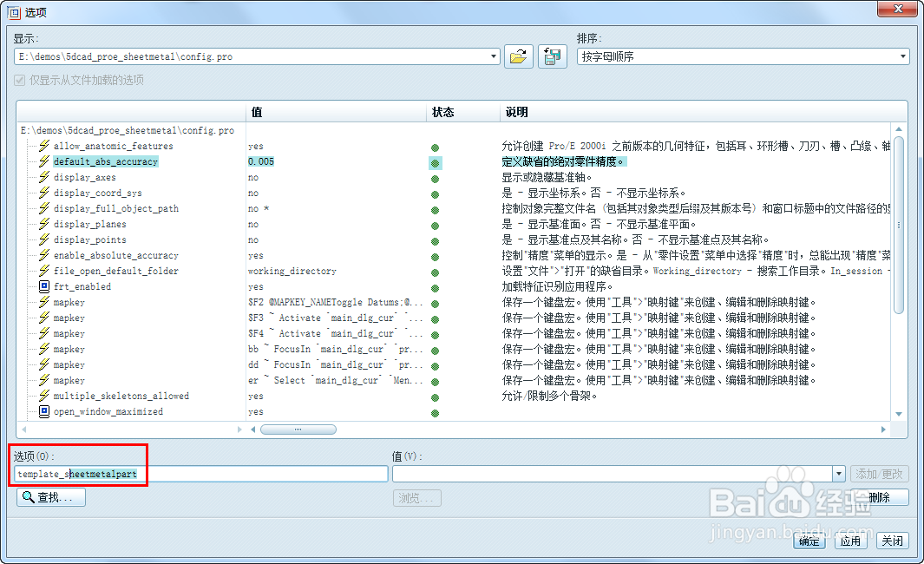Click inside the 选项(O) input field
This screenshot has width=924, height=564.
pos(200,474)
